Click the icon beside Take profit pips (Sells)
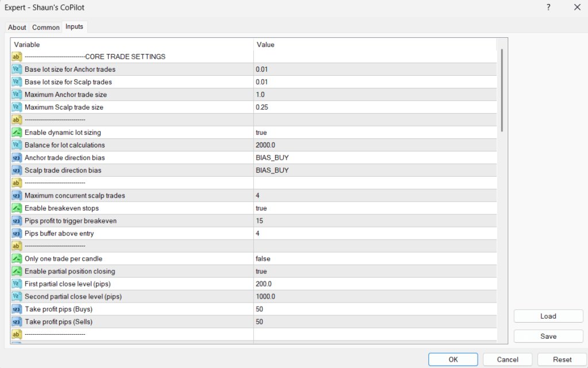588x368 pixels. (x=17, y=321)
